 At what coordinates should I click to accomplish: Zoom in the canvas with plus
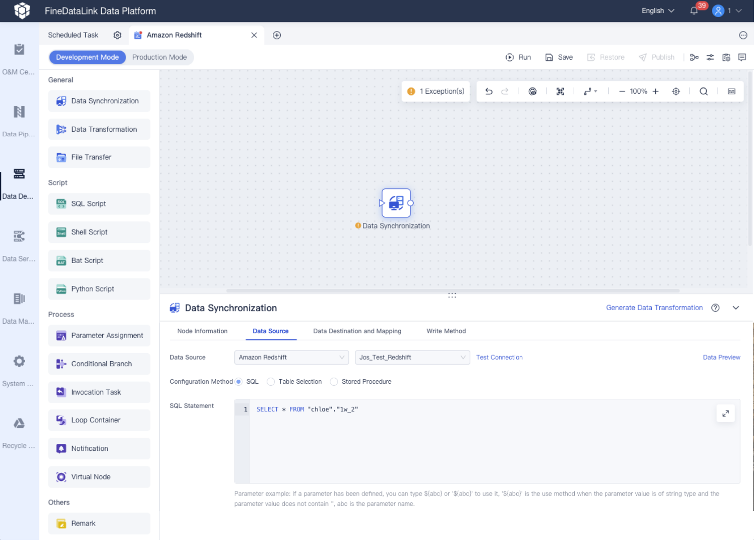coord(655,91)
